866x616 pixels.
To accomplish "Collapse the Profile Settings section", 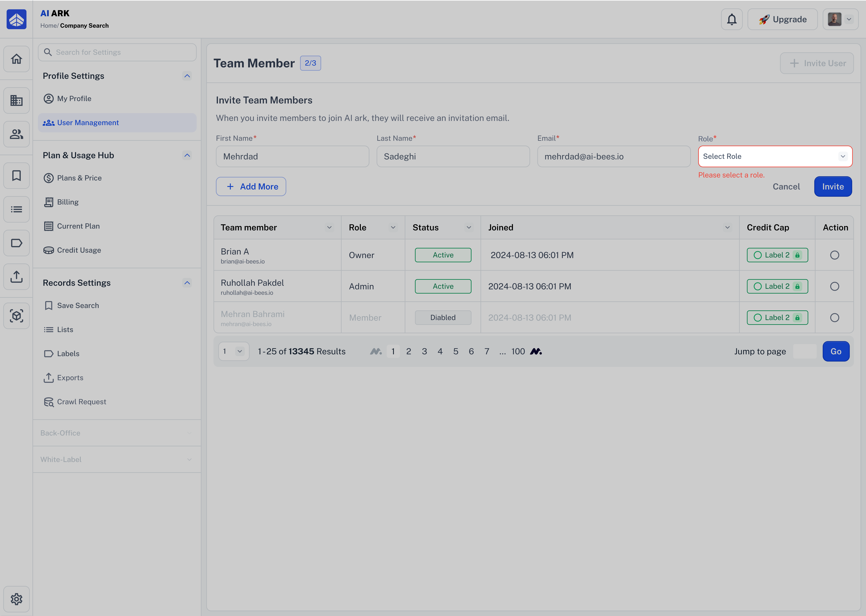I will pyautogui.click(x=187, y=76).
